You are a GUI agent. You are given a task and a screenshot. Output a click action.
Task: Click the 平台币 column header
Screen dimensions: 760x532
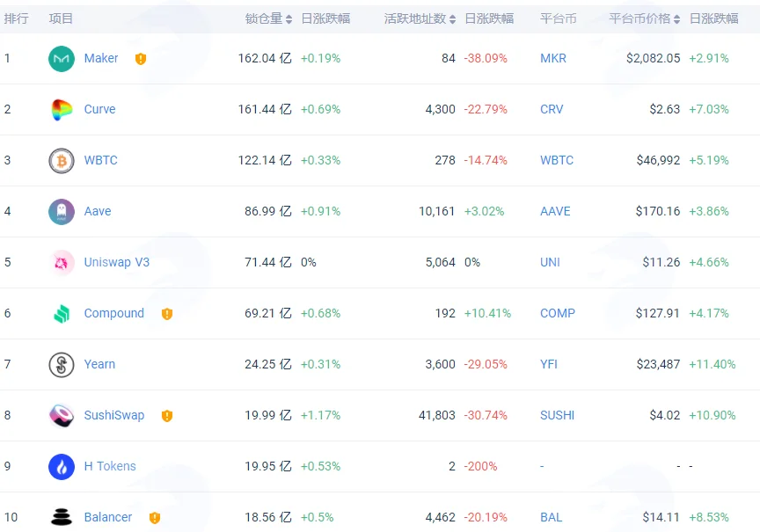(x=559, y=18)
